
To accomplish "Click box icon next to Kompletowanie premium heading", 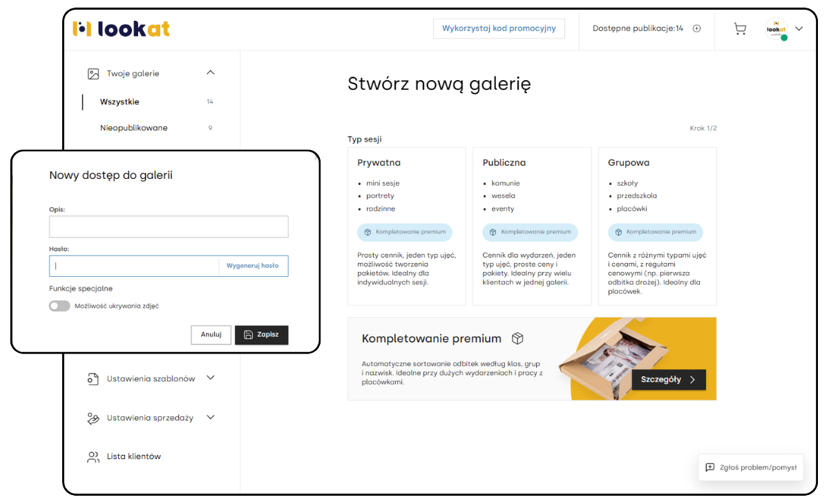I will tap(517, 338).
